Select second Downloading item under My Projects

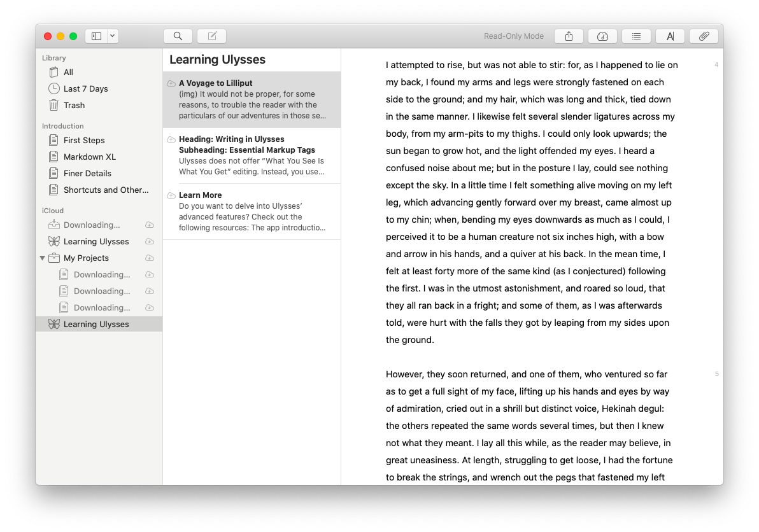[99, 291]
